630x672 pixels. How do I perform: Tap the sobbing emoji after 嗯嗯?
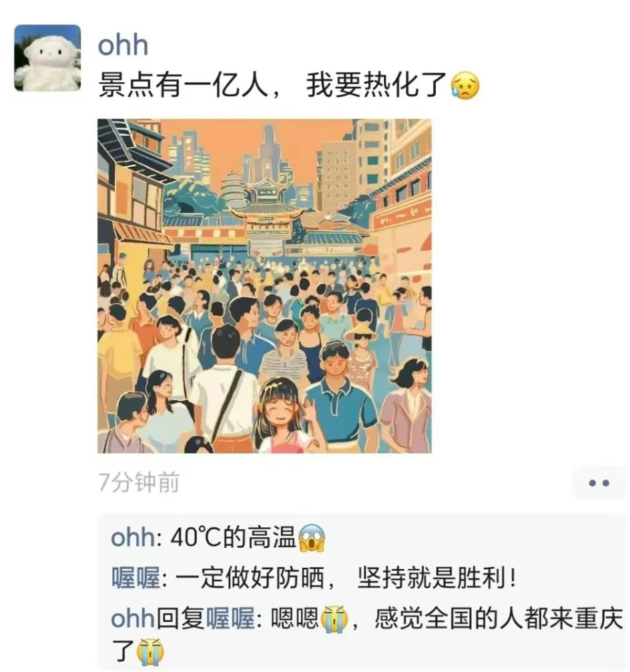(334, 619)
